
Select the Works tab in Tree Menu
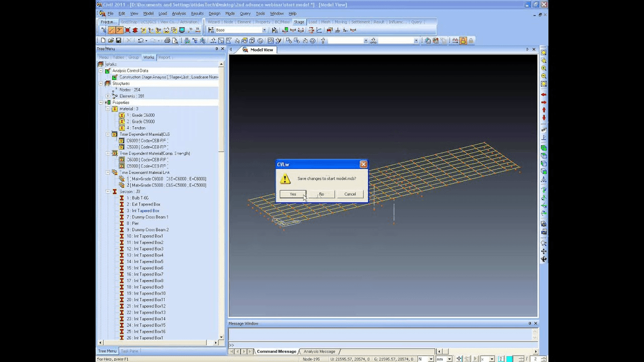[x=149, y=57]
